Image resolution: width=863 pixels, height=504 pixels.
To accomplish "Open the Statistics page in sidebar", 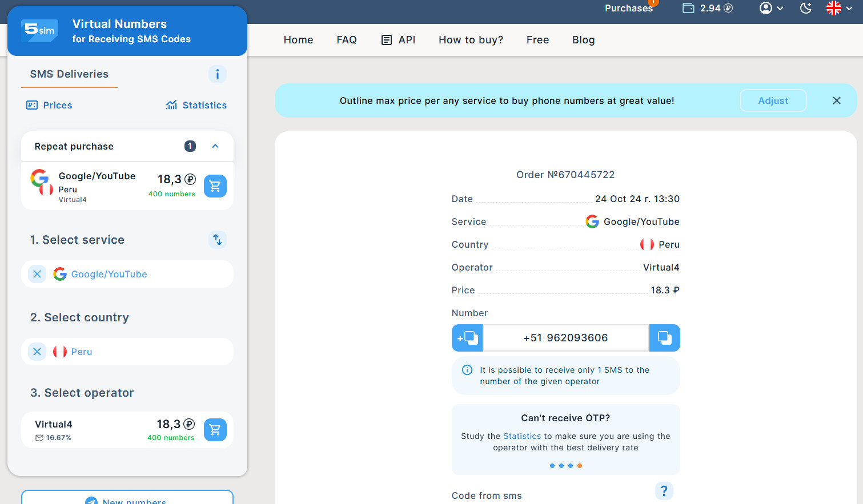I will 196,105.
